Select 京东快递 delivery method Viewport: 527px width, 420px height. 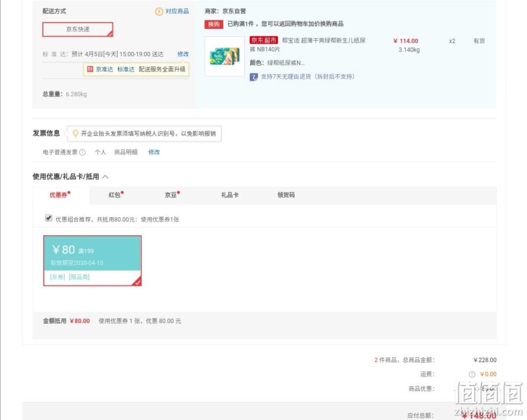pos(78,29)
